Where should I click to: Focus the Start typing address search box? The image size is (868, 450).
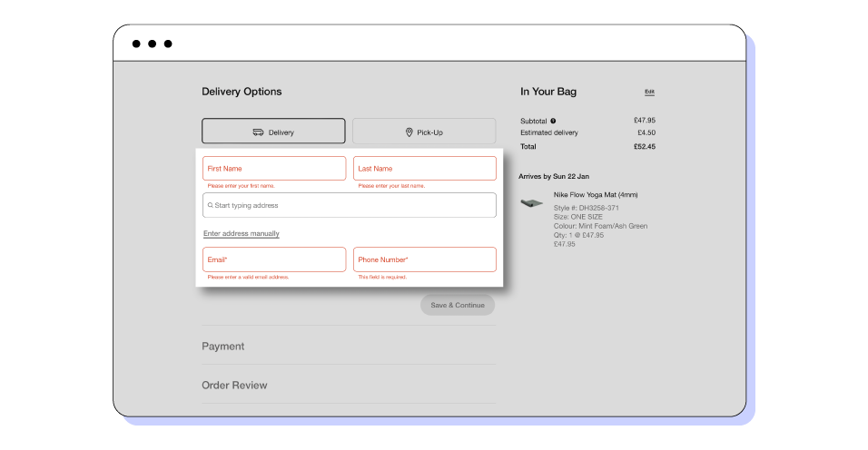tap(350, 205)
